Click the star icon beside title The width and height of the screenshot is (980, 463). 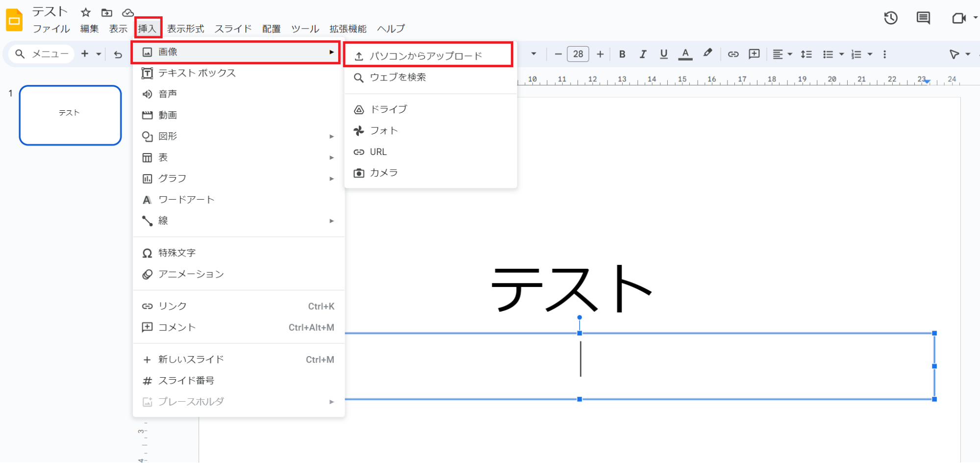point(86,12)
